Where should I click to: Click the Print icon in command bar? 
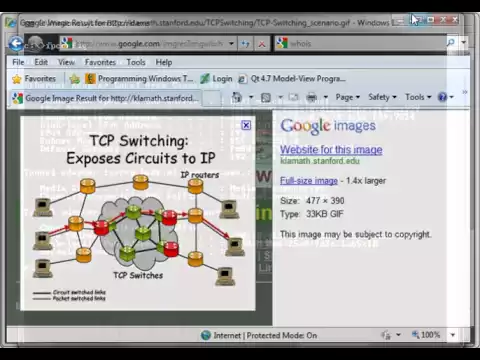click(312, 97)
